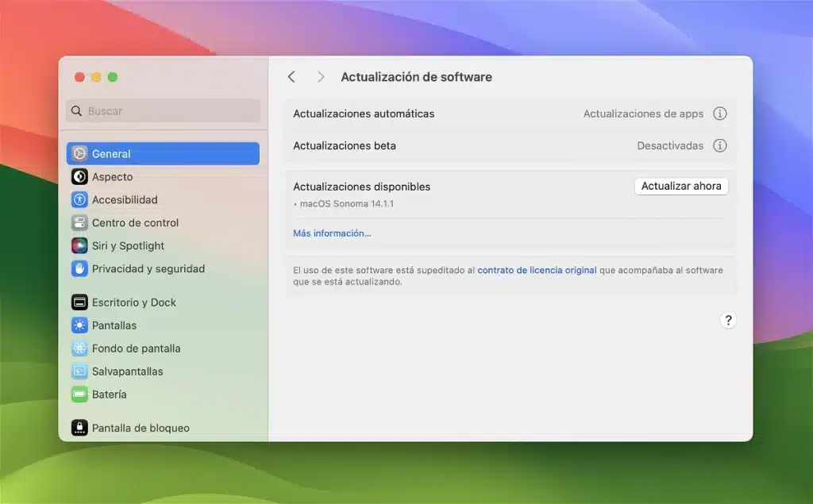Open Pantallas settings
Screen dimensions: 813x504
coord(163,325)
